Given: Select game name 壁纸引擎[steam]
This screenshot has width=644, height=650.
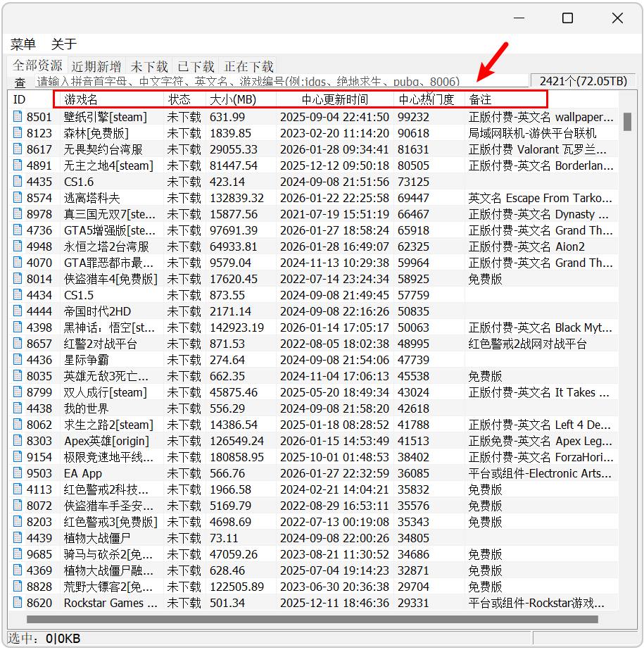Looking at the screenshot, I should click(106, 117).
